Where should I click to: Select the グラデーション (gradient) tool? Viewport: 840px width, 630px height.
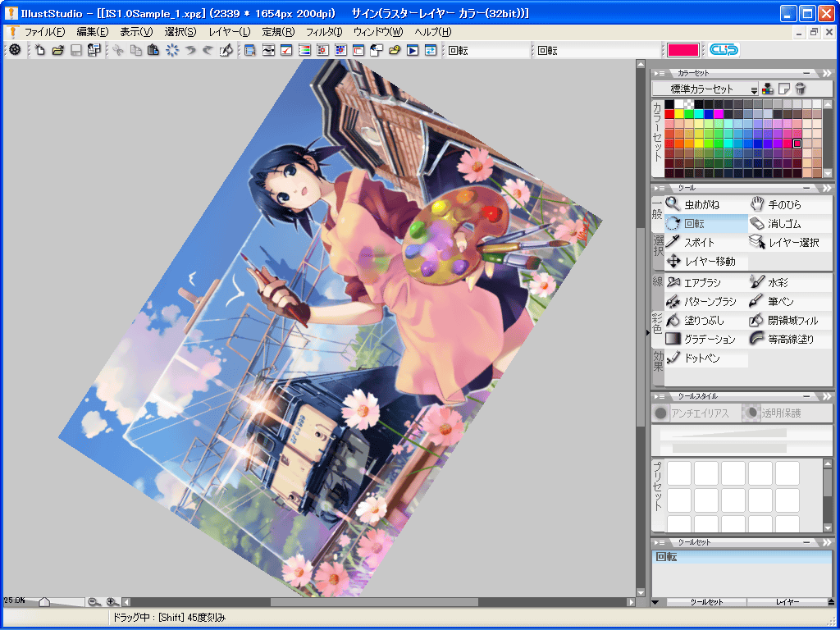[705, 339]
